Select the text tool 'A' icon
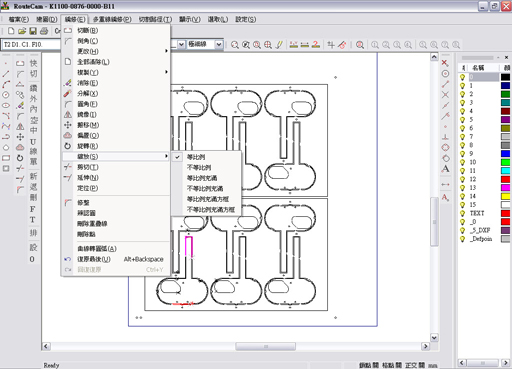512x369 pixels. coord(445,169)
